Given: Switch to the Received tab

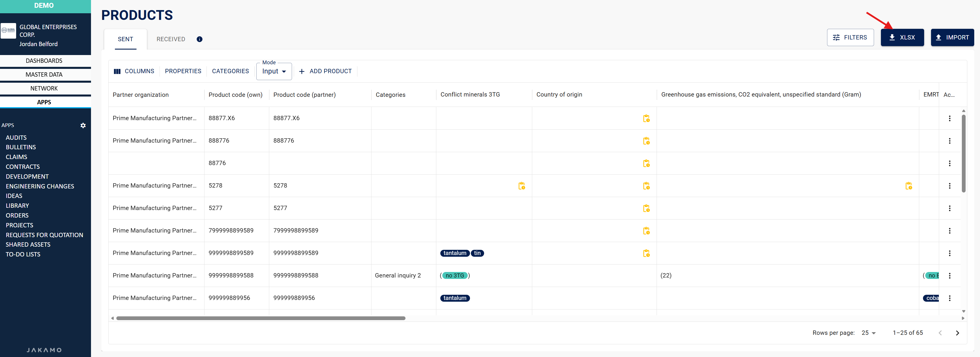Looking at the screenshot, I should point(171,39).
